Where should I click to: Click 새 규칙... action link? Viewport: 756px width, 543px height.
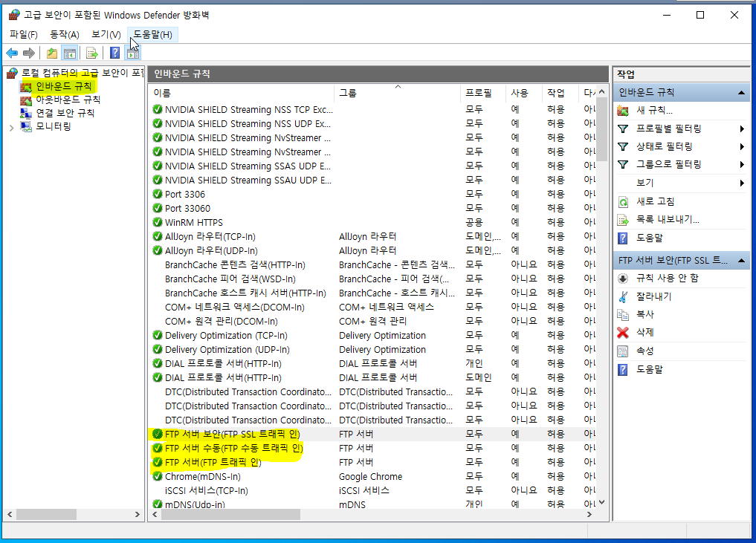click(x=654, y=111)
